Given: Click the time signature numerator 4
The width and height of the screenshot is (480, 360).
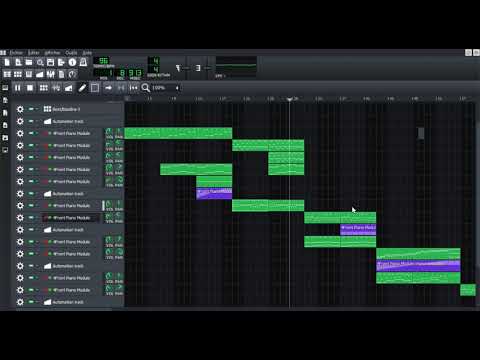Looking at the screenshot, I should tap(154, 61).
